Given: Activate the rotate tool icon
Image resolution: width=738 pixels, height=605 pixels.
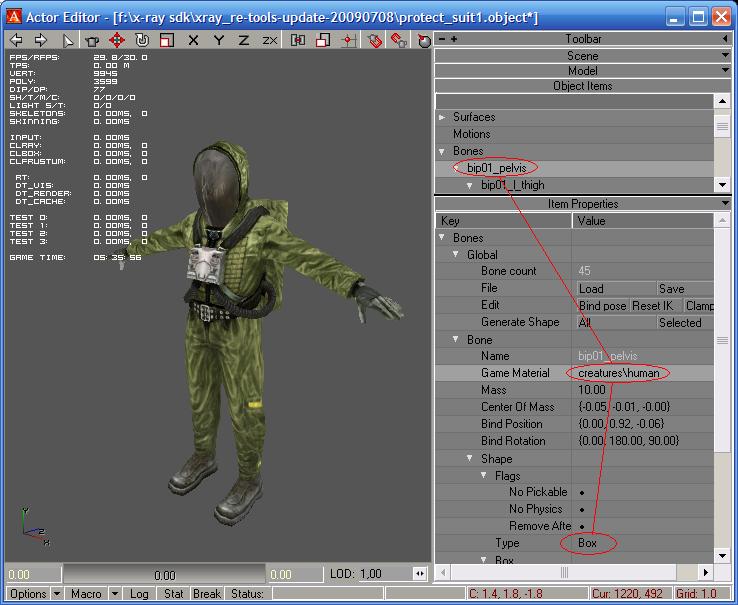Looking at the screenshot, I should [142, 40].
